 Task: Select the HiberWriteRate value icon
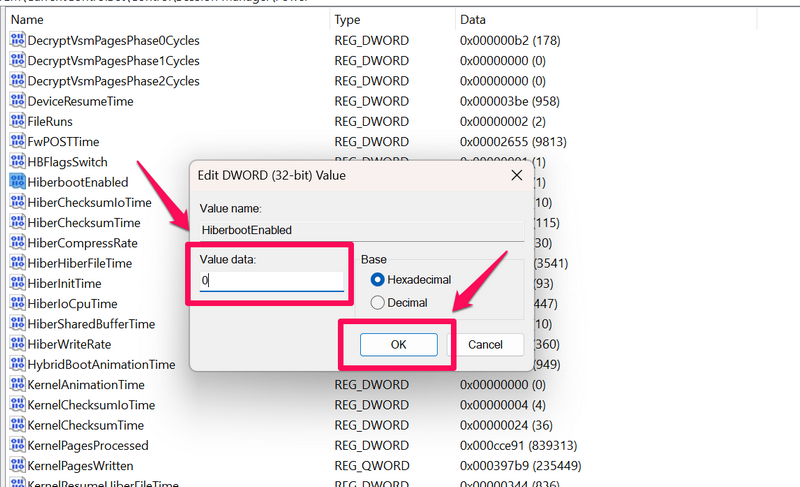17,344
